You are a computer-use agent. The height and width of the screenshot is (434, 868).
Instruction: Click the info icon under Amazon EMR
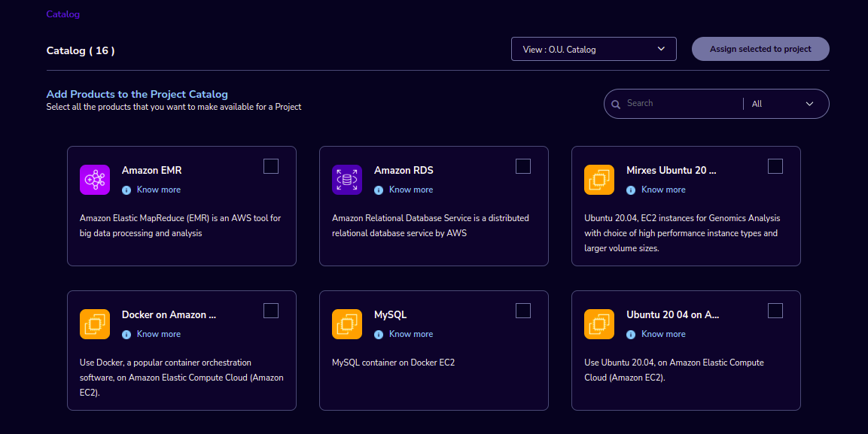point(126,190)
